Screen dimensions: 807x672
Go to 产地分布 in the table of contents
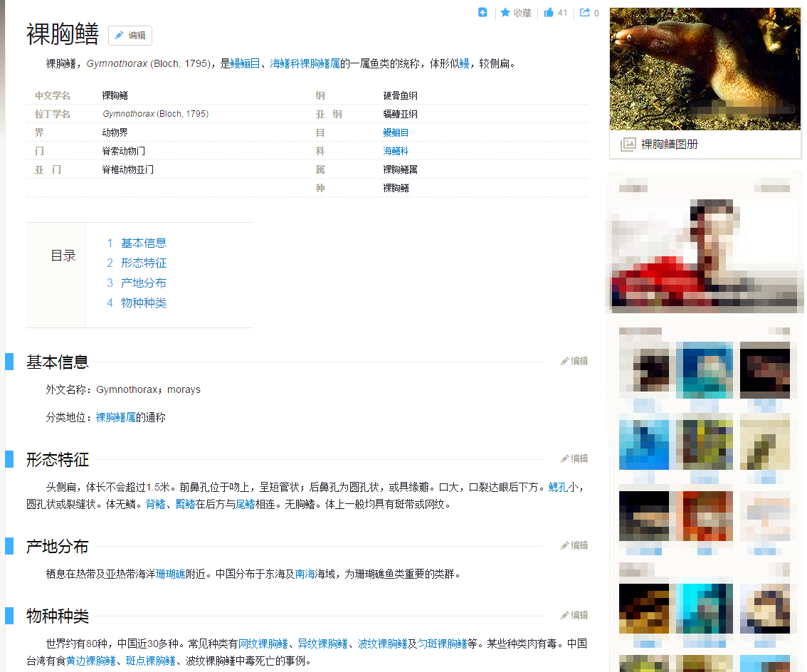click(x=143, y=283)
